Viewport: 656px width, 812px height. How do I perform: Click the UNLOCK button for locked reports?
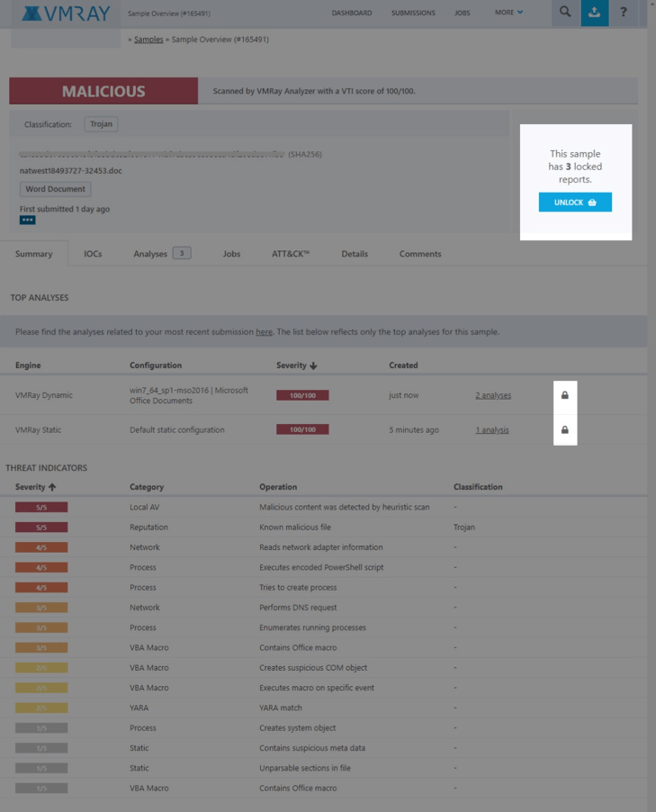pos(574,202)
